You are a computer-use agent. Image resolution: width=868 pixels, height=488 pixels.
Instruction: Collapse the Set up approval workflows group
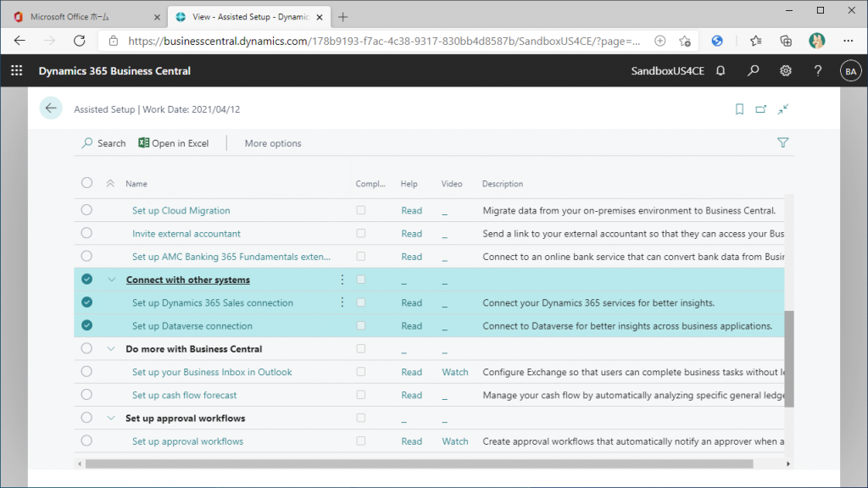click(x=111, y=418)
